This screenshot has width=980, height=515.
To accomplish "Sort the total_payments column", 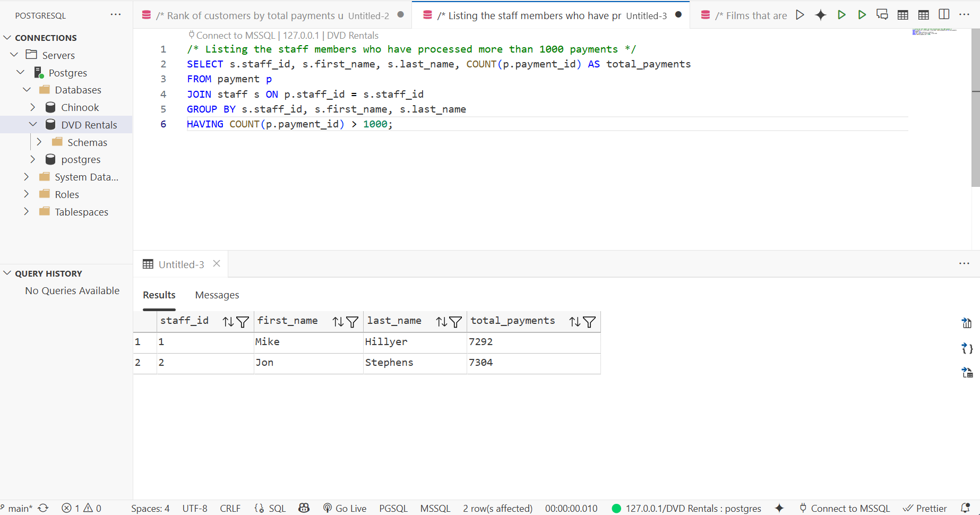I will pyautogui.click(x=575, y=322).
